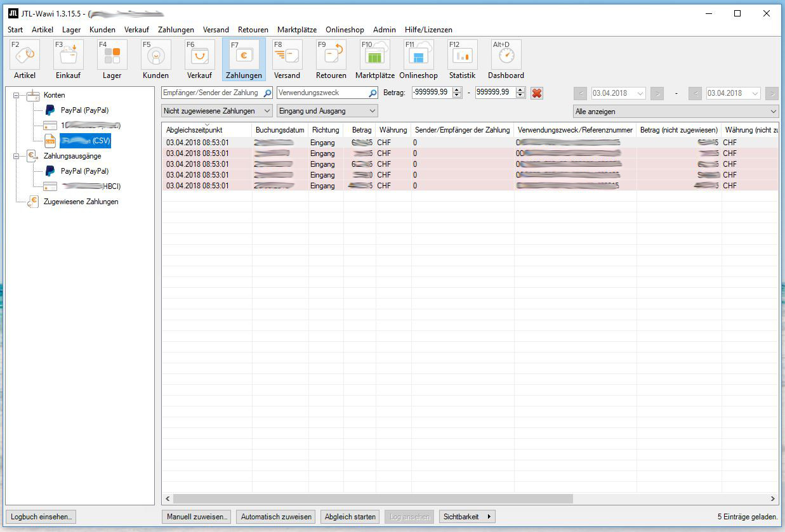Select the selected CSV account tree item
785x532 pixels.
pyautogui.click(x=84, y=141)
